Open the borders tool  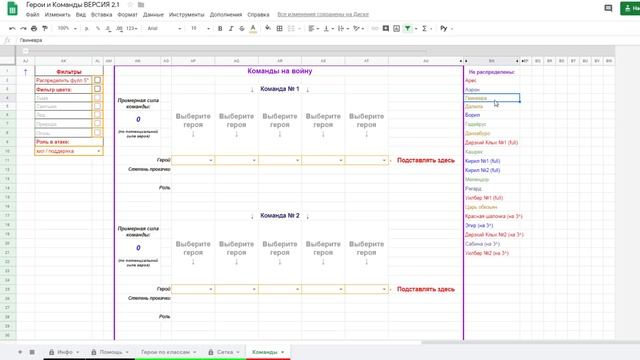pos(280,29)
